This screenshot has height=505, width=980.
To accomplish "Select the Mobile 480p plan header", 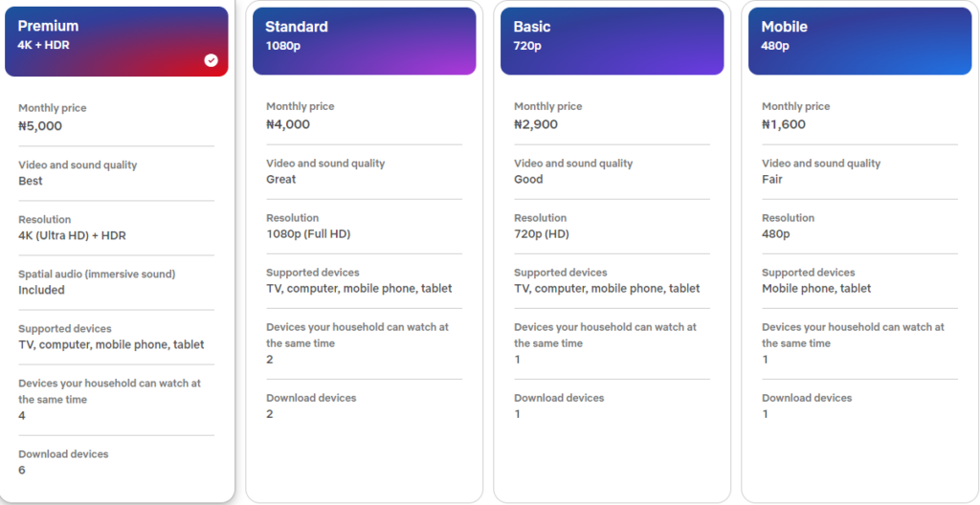I will pyautogui.click(x=859, y=41).
